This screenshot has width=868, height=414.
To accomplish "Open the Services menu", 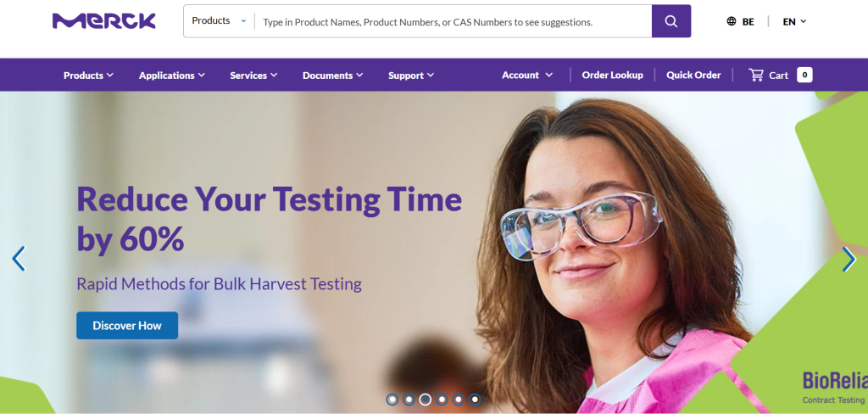I will pyautogui.click(x=253, y=76).
